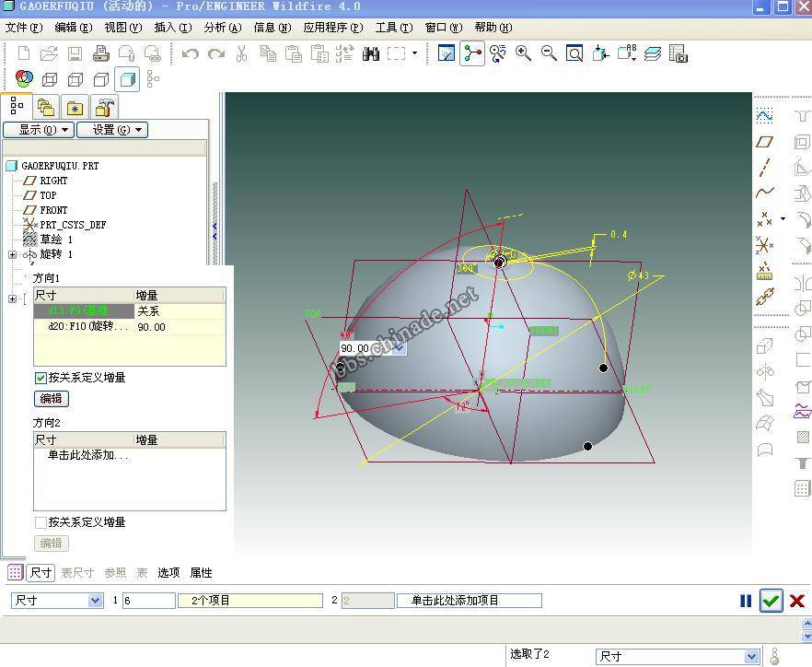Select the wireframe display icon
Viewport: 812px width, 667px height.
(x=50, y=79)
